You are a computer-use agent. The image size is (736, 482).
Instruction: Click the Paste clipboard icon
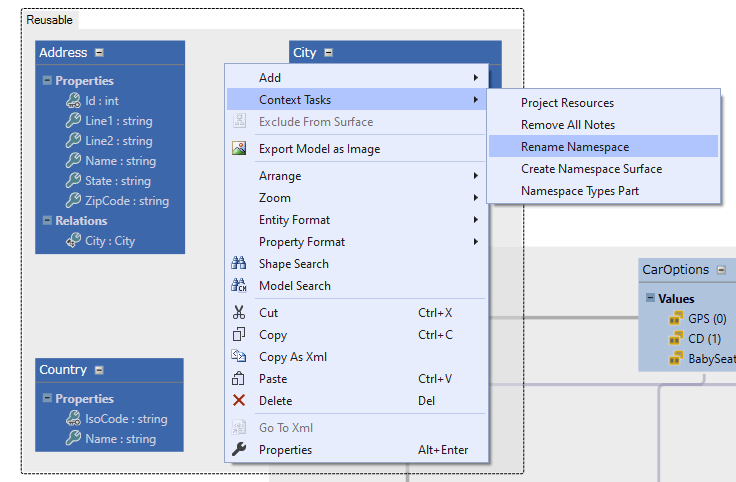(239, 379)
